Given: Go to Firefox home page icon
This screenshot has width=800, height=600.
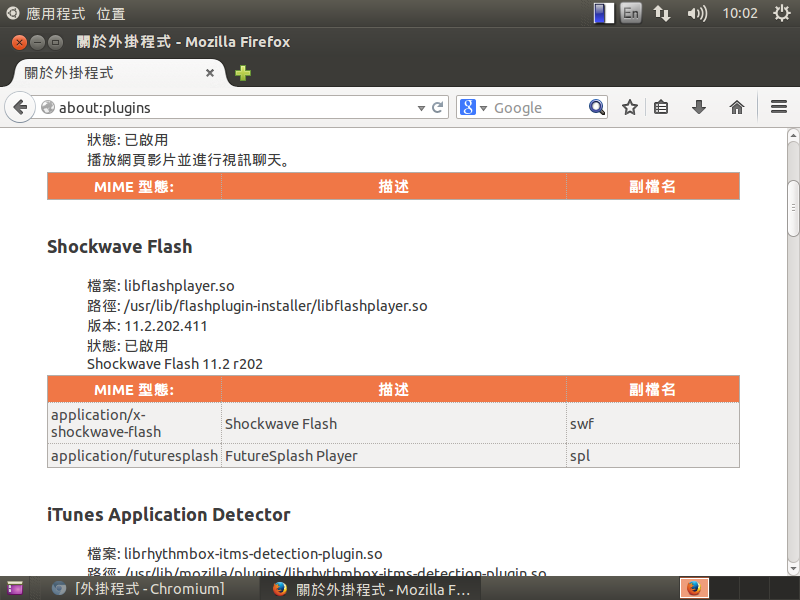Looking at the screenshot, I should pos(737,108).
